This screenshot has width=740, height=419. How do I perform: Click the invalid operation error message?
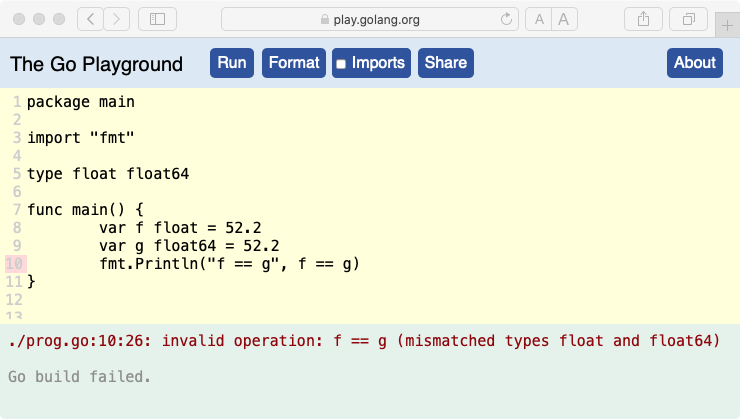click(364, 341)
